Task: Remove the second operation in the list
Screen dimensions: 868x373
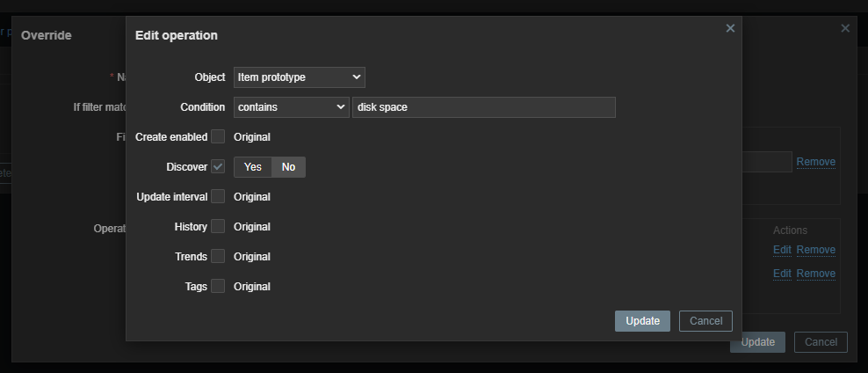Action: (815, 274)
